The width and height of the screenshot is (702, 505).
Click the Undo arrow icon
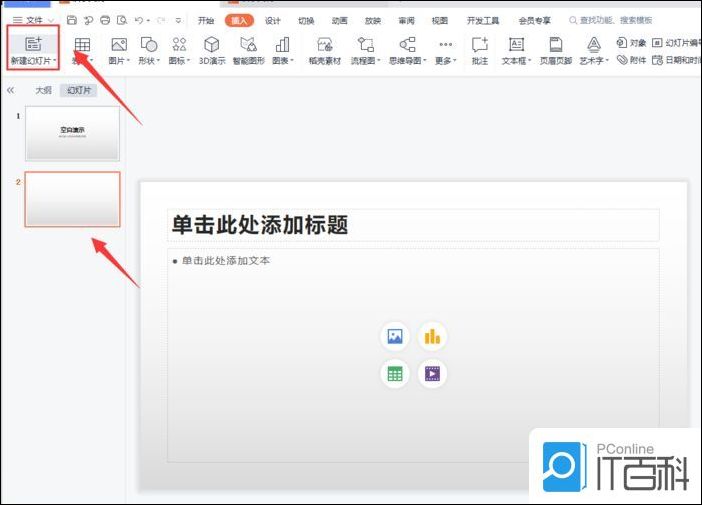click(139, 20)
